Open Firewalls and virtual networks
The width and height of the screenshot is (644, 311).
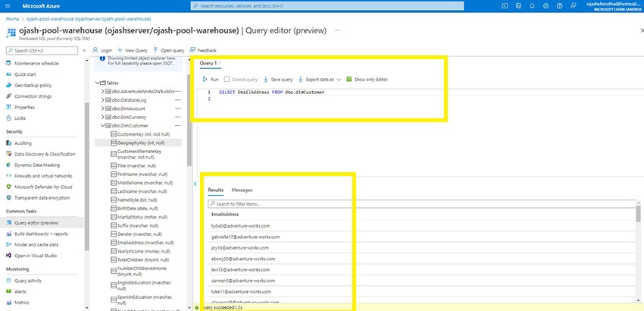pyautogui.click(x=43, y=176)
